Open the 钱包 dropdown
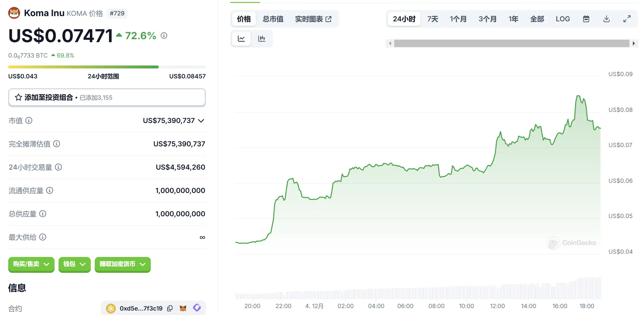This screenshot has height=315, width=644. pos(74,264)
